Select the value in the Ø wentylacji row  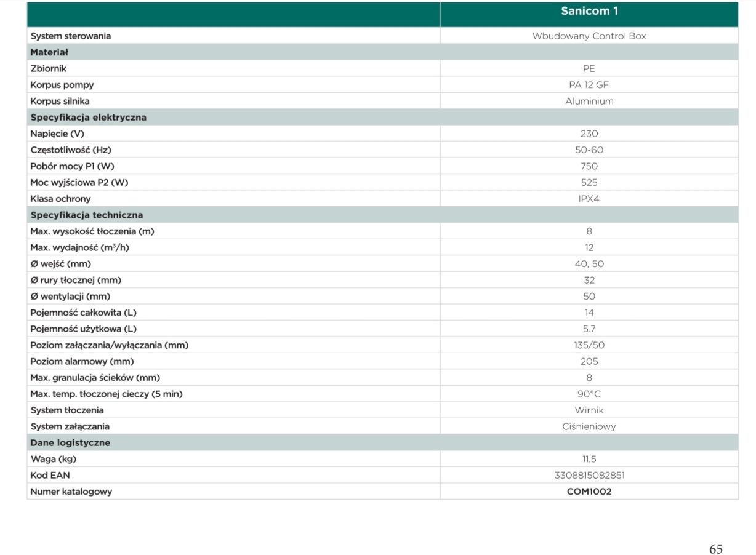(589, 297)
